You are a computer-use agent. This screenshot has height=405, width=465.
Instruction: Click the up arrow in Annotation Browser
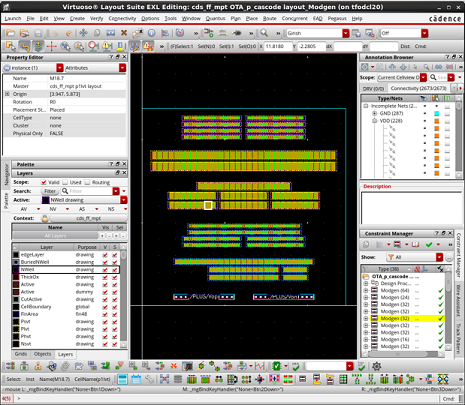[392, 67]
